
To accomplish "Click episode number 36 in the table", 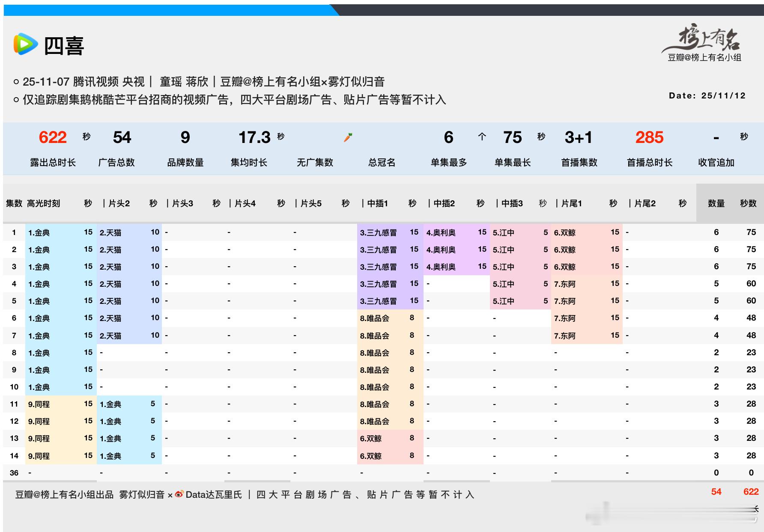I will coord(14,473).
